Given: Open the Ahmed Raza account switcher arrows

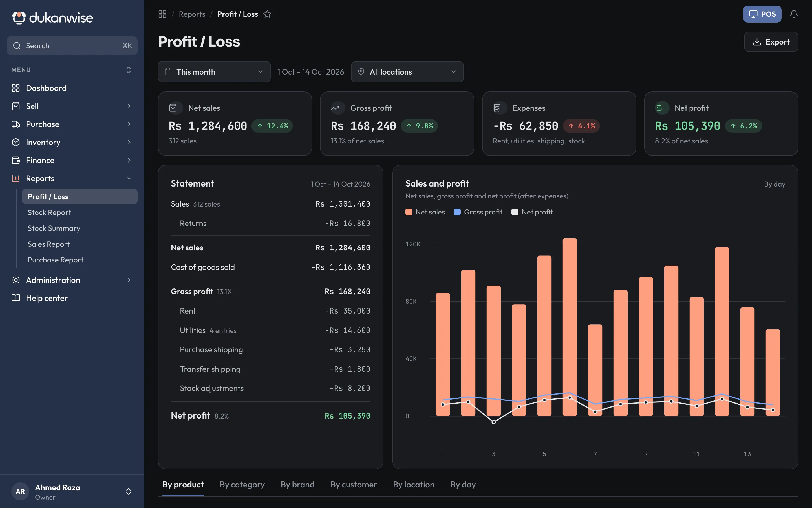Looking at the screenshot, I should point(129,492).
